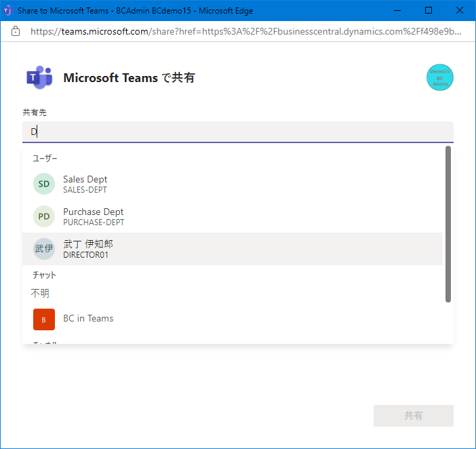Click the Microsoft Teams で共有 heading
The width and height of the screenshot is (476, 449).
(x=129, y=78)
